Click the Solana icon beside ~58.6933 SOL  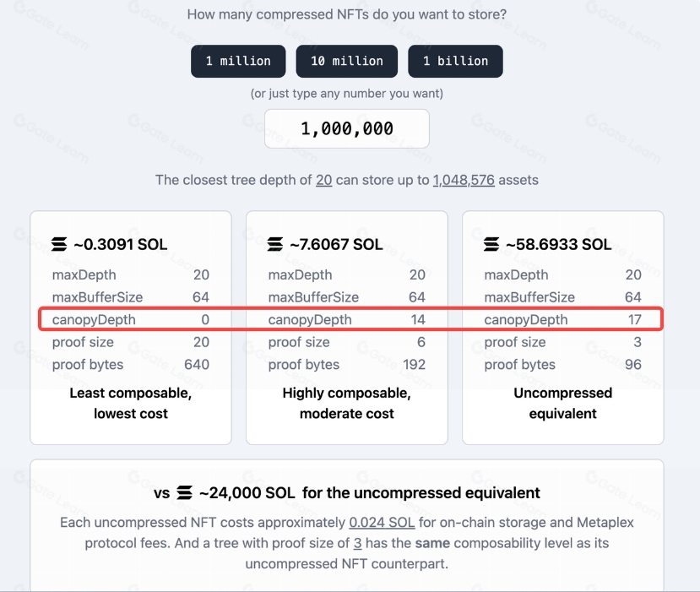coord(491,244)
